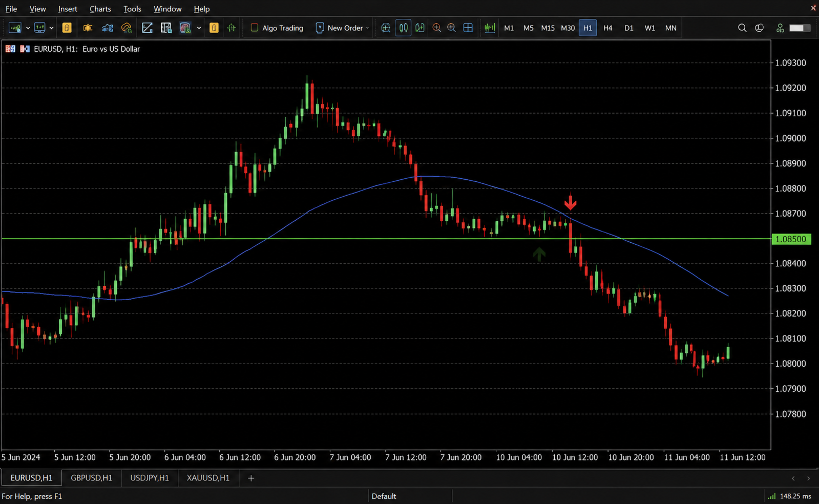Click the crosshair chart tool icon
Viewport: 819px width, 504px height.
tap(386, 28)
